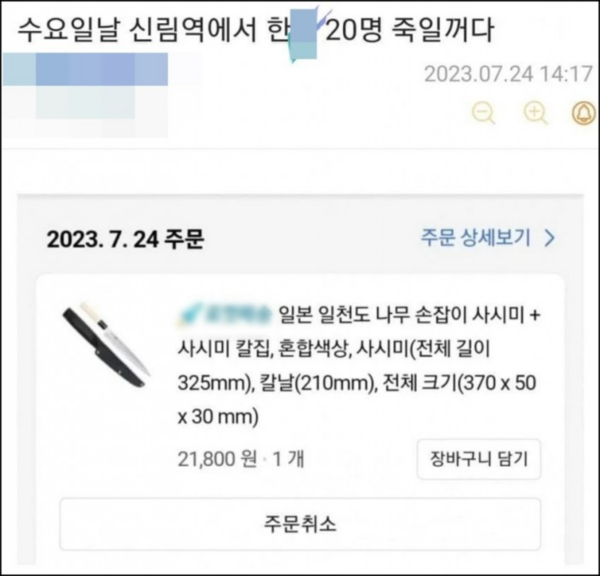
Task: Click the zoom out magnifier icon
Action: [484, 113]
